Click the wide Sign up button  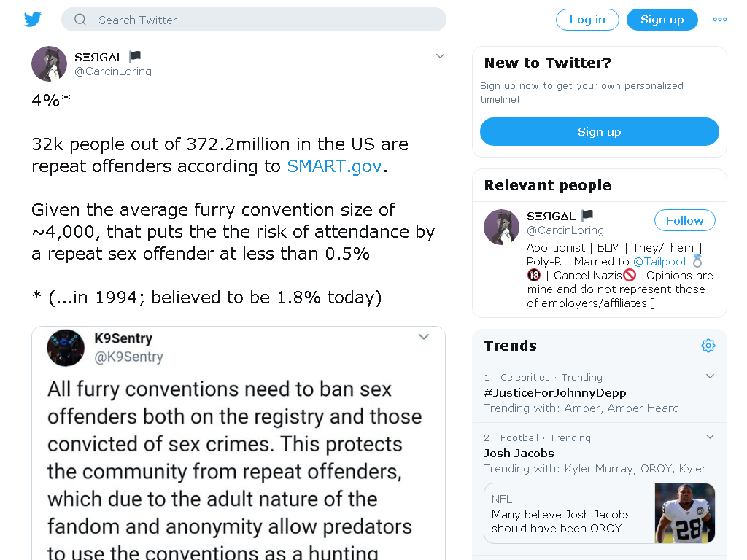(600, 132)
